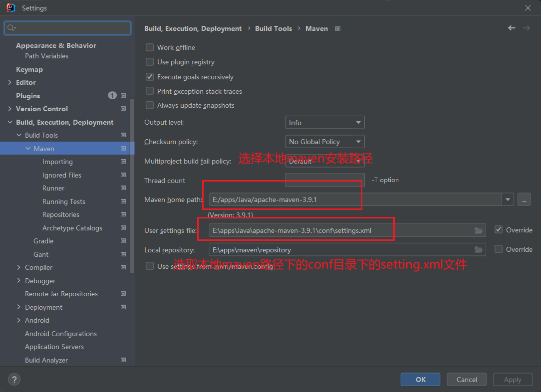The height and width of the screenshot is (392, 541).
Task: Click the project icon next to Ignored Files
Action: click(123, 175)
